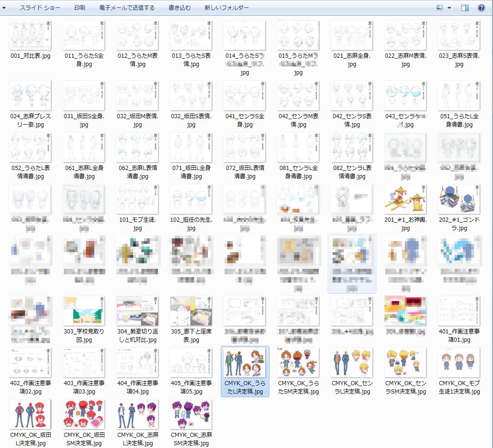
Task: Select thumbnail CMYK_OK_志麻L決定稿.jpg
Action: [x=137, y=415]
